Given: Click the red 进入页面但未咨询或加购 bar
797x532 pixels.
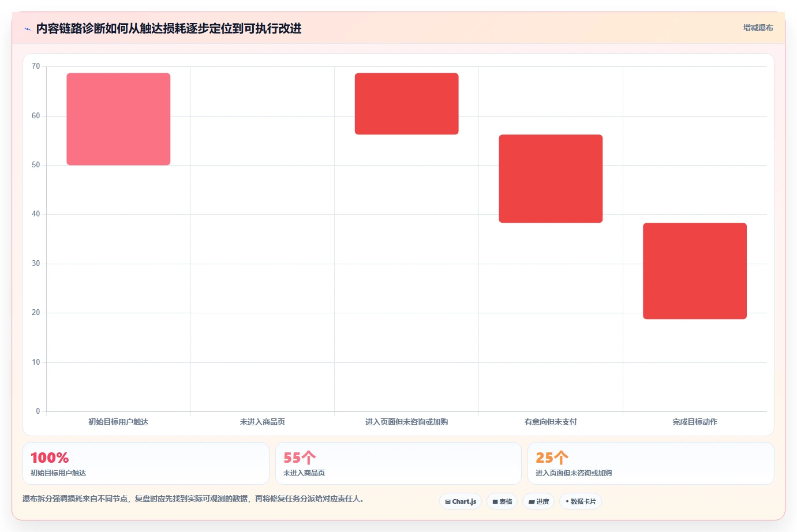Looking at the screenshot, I should 406,104.
